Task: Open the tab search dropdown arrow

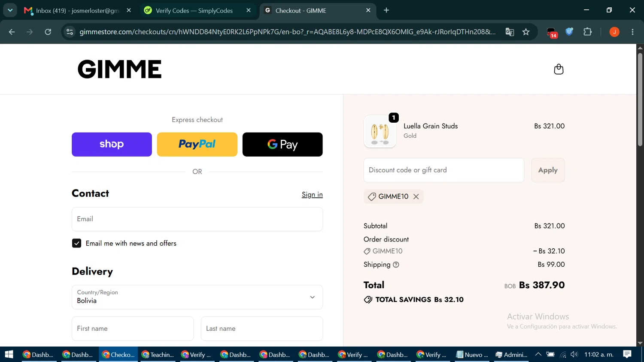Action: point(10,10)
